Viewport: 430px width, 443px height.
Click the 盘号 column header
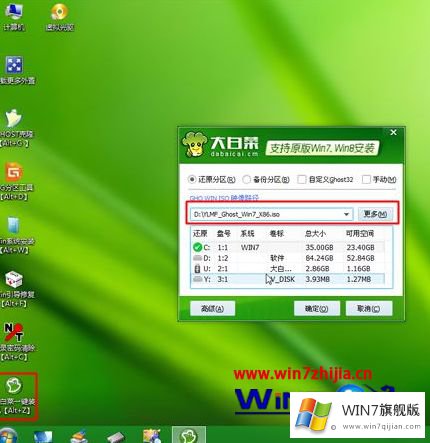click(224, 233)
